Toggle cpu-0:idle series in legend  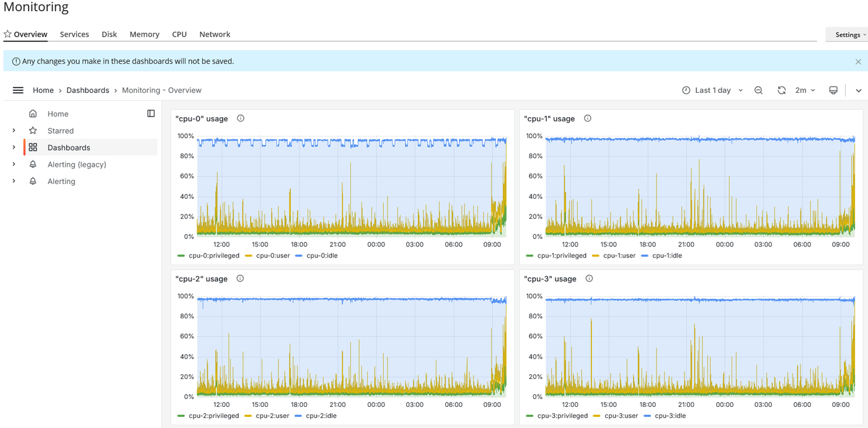(x=321, y=256)
